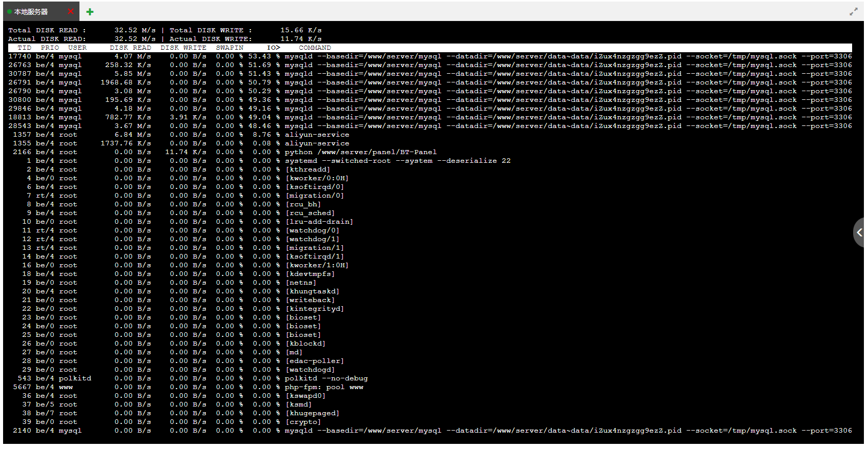Click the IO> column header
The width and height of the screenshot is (868, 449).
point(274,48)
